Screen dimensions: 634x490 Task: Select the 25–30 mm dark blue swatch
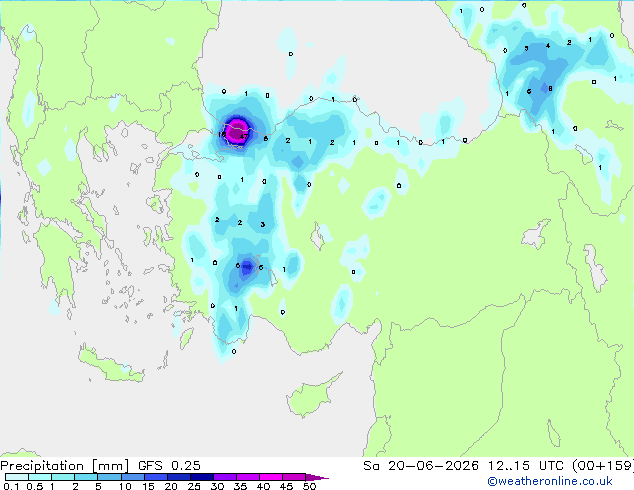[201, 477]
